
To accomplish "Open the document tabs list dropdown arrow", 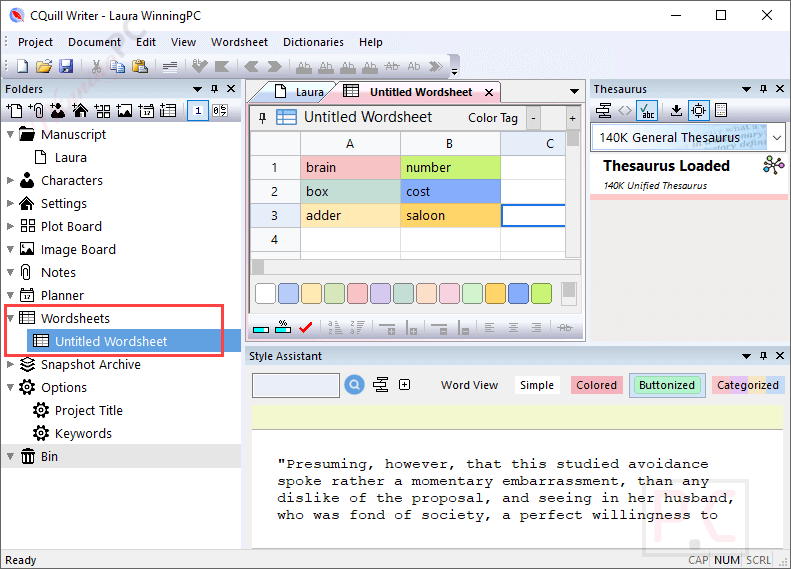I will point(574,91).
